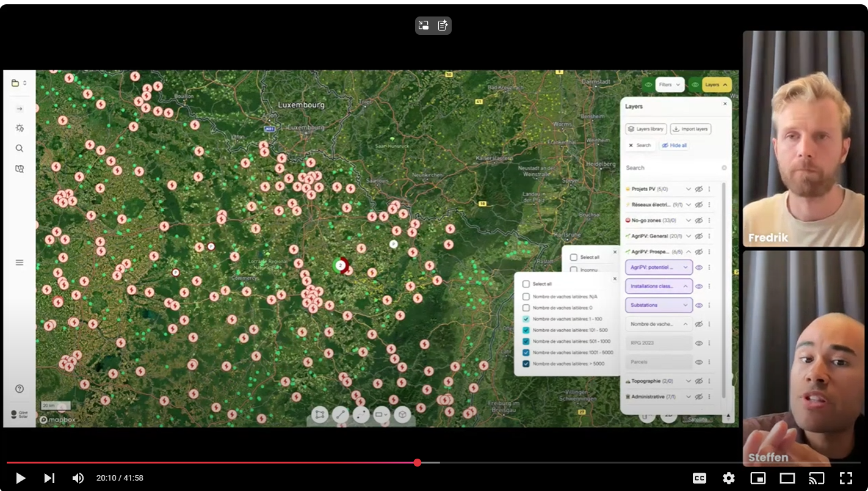
Task: Select the line measurement tool
Action: click(x=341, y=415)
